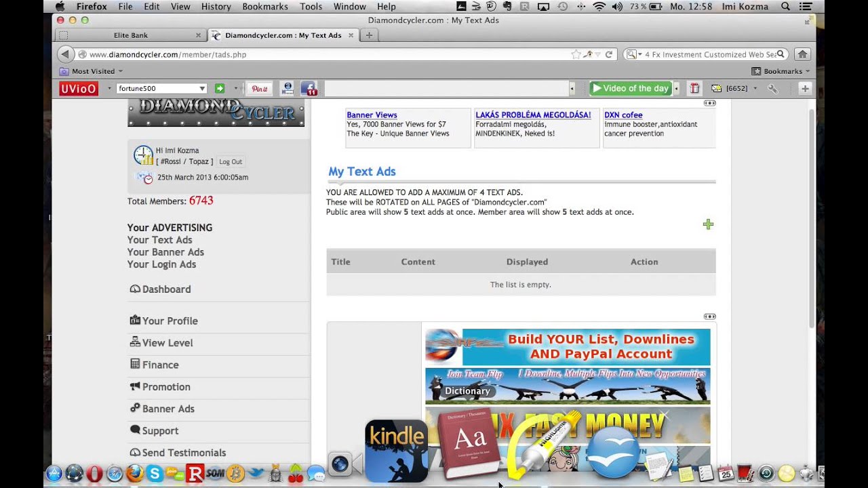Click the red trash toolbar icon

click(x=694, y=88)
